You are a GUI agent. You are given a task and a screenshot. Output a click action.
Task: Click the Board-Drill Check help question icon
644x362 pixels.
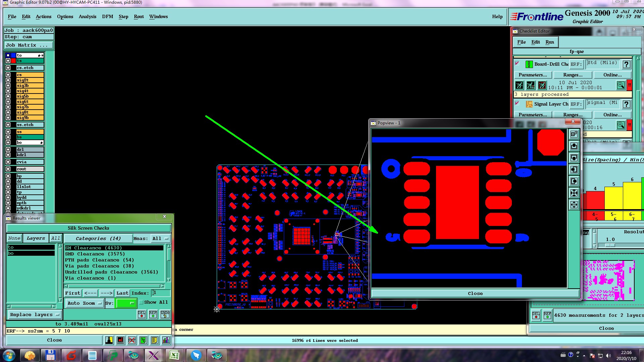[626, 64]
